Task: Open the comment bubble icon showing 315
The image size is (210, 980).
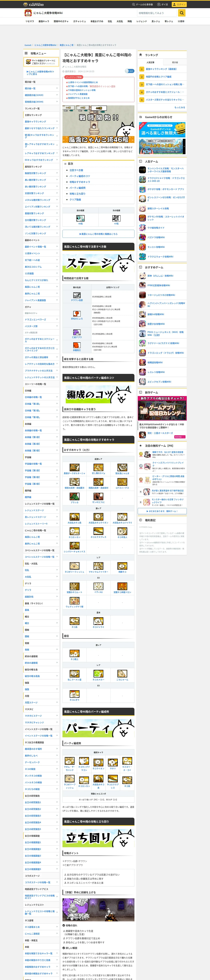Action: (130, 71)
